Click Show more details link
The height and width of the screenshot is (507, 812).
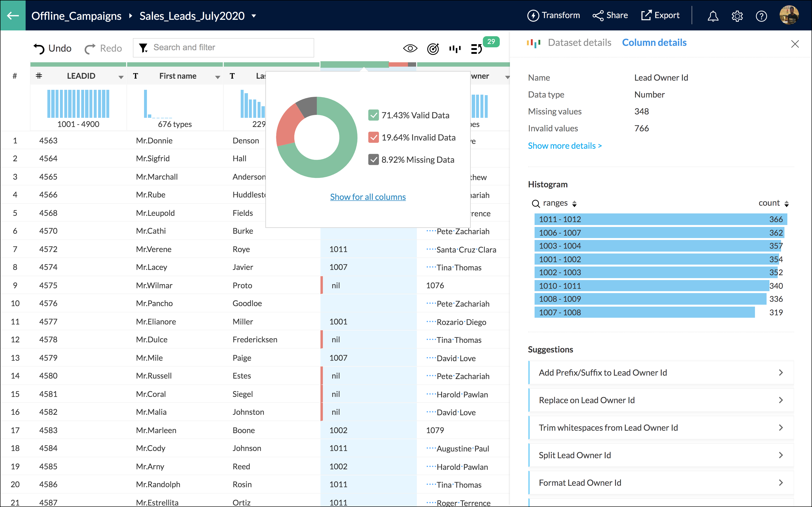565,146
